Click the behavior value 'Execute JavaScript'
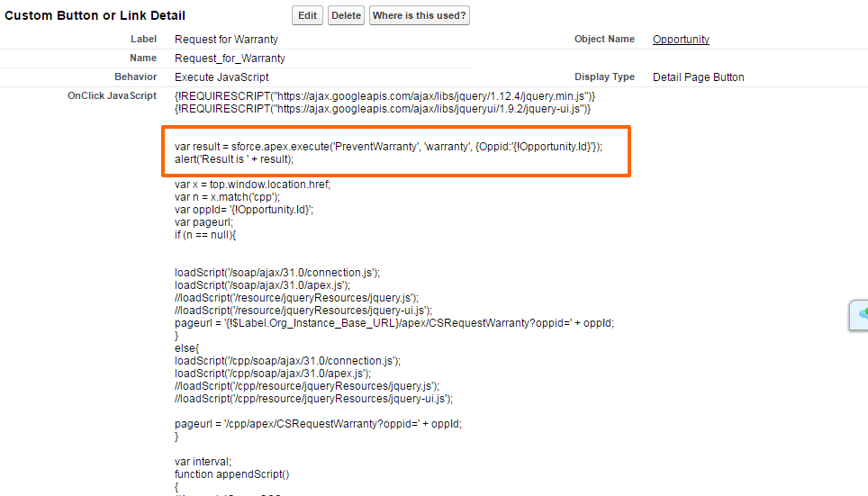The width and height of the screenshot is (868, 496). [222, 77]
